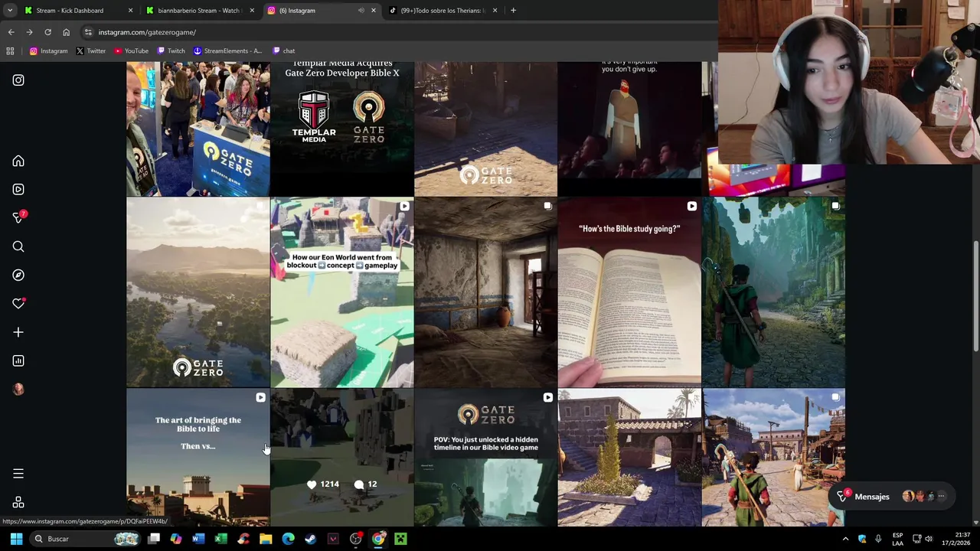
Task: Open the Minecraft creeper taskbar icon
Action: (400, 539)
